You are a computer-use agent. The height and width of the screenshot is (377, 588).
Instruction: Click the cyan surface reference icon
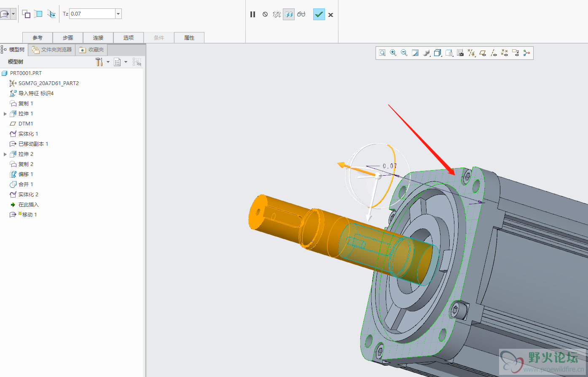pyautogui.click(x=38, y=14)
